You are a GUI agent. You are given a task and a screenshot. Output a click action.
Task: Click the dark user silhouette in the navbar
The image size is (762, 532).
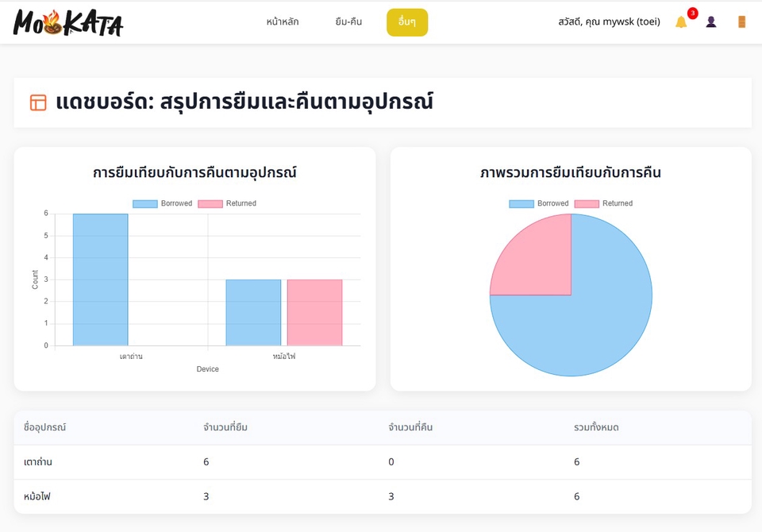click(x=710, y=21)
